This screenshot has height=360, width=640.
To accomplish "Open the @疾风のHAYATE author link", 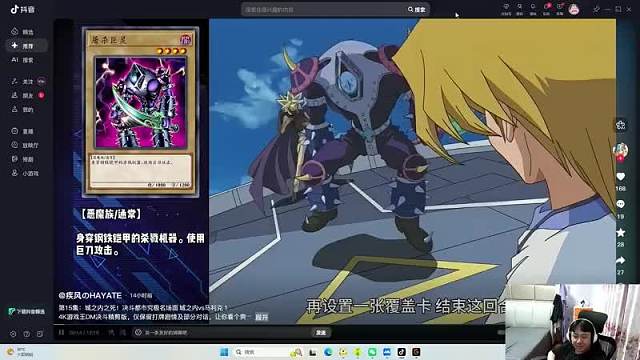I will pos(90,295).
